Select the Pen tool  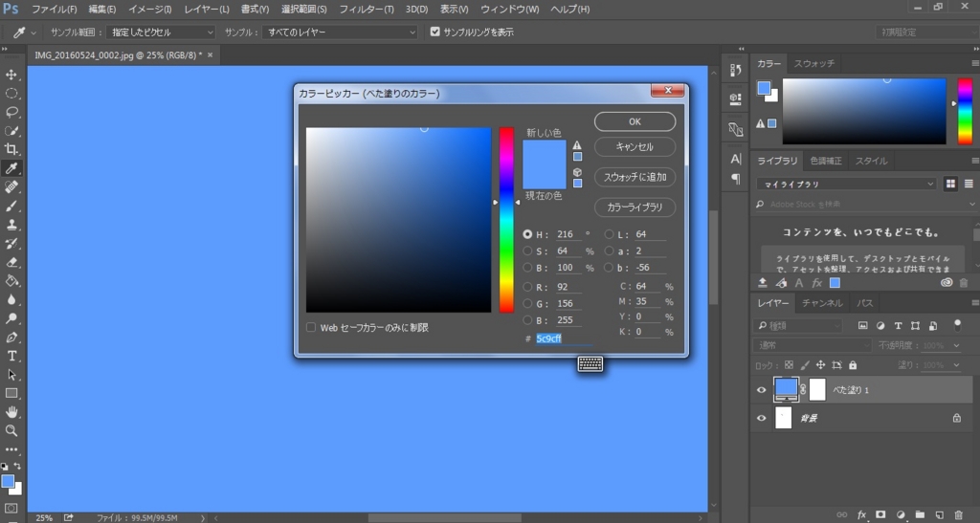coord(11,337)
